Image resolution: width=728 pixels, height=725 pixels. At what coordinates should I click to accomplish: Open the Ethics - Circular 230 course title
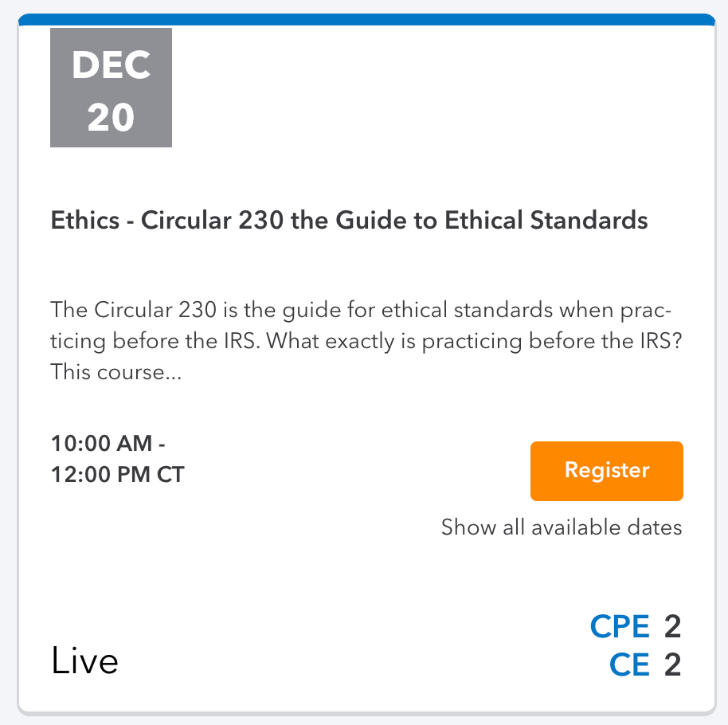pos(349,220)
